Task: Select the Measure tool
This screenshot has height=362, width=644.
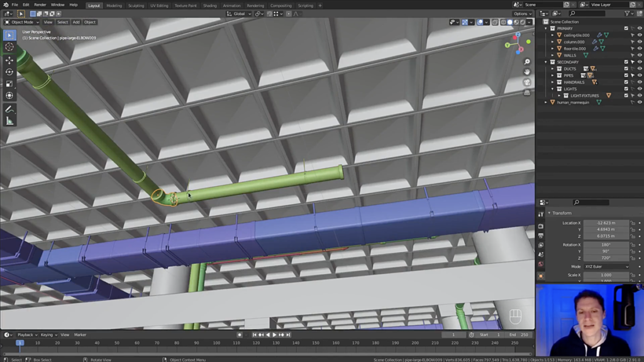Action: coord(9,121)
